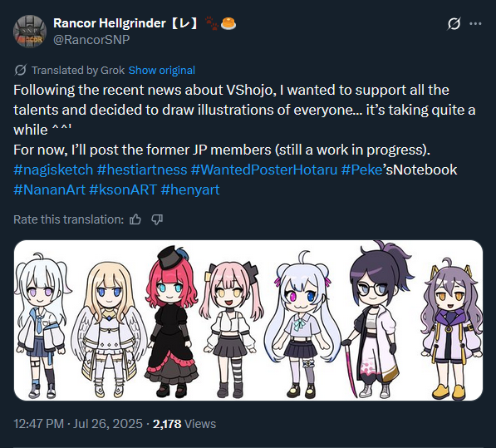Give the translation a thumbs up
Screen dimensions: 496x448
point(135,219)
